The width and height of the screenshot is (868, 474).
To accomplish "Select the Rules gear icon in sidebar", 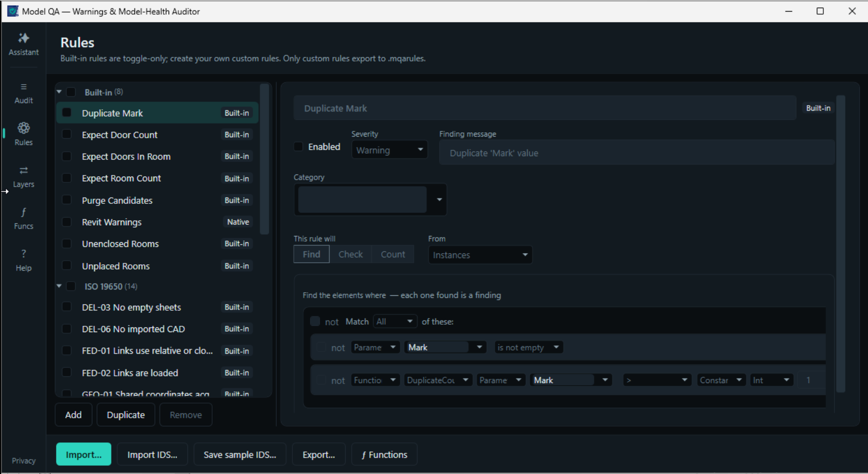I will point(24,128).
